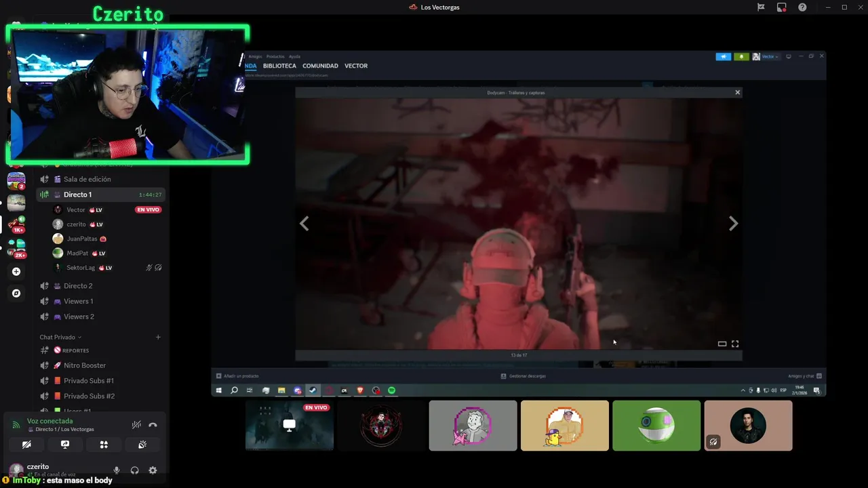
Task: Select the duck avatar participant tile
Action: coord(565,426)
